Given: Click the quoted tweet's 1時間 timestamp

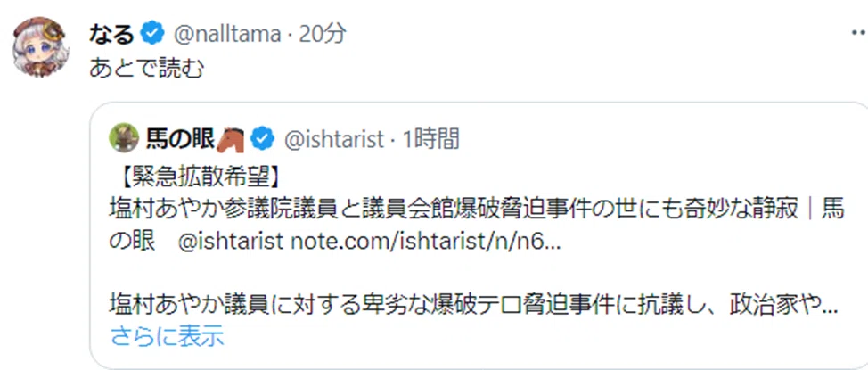Looking at the screenshot, I should point(430,140).
